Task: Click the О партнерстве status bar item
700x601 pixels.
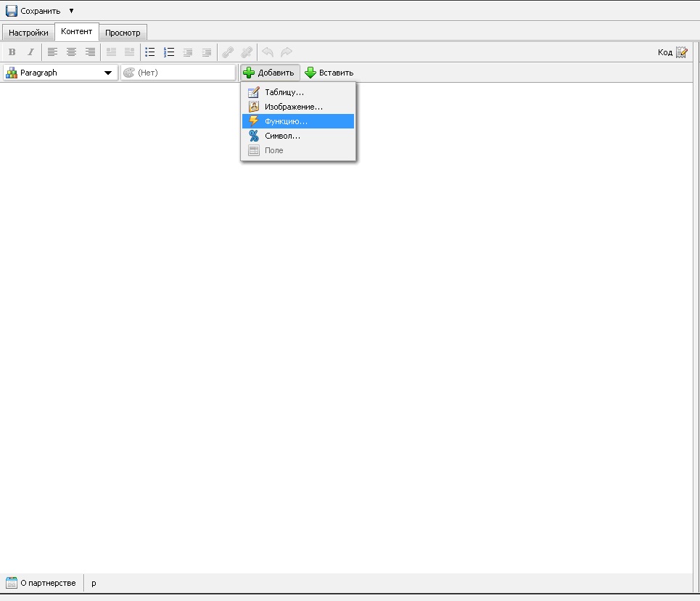Action: pos(41,583)
